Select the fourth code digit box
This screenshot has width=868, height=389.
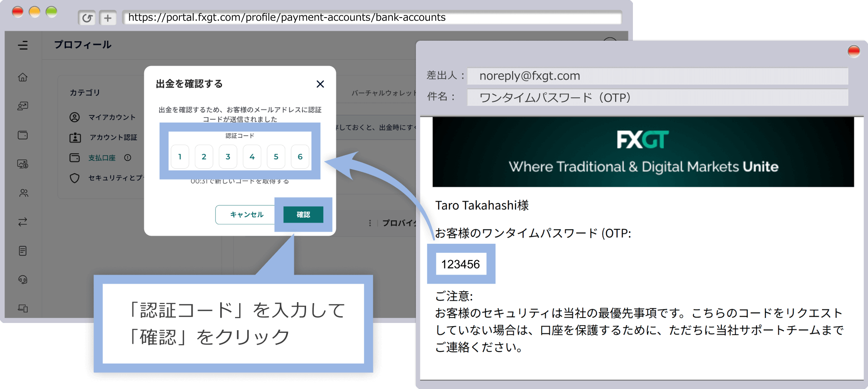coord(252,157)
